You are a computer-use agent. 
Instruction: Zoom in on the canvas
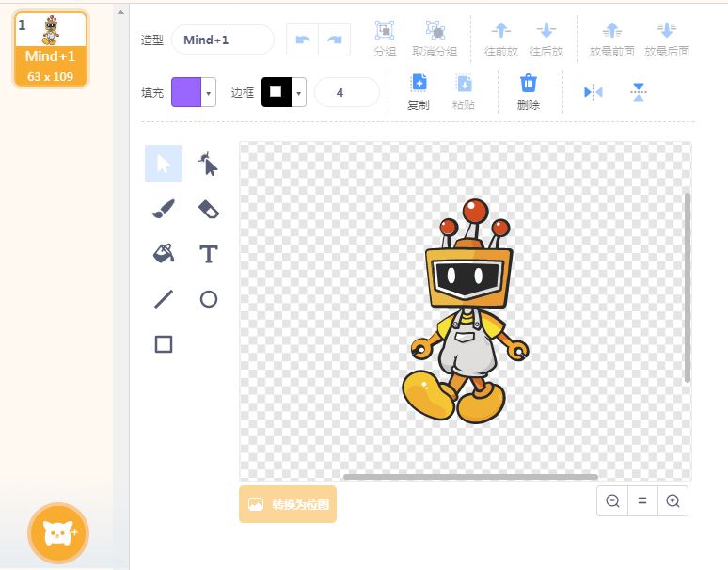673,500
